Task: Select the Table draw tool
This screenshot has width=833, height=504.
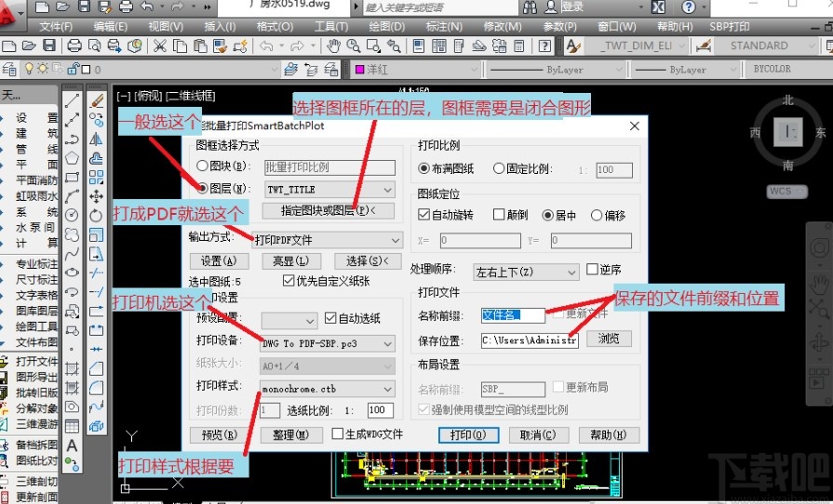Action: [x=73, y=427]
